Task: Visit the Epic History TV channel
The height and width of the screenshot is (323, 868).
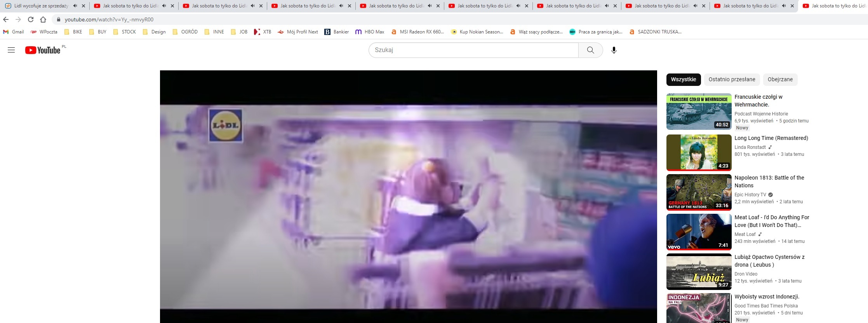Action: click(x=750, y=195)
